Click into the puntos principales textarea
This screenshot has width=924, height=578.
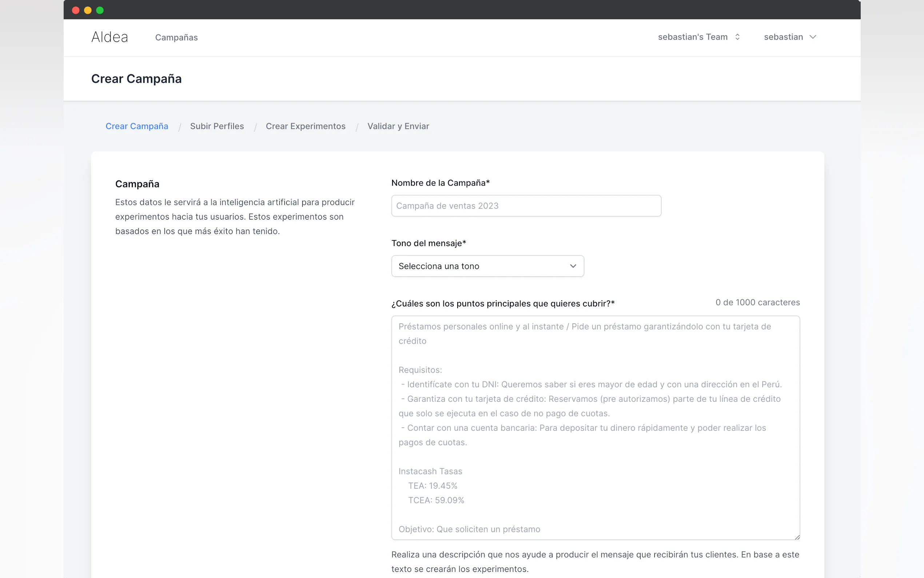point(595,427)
